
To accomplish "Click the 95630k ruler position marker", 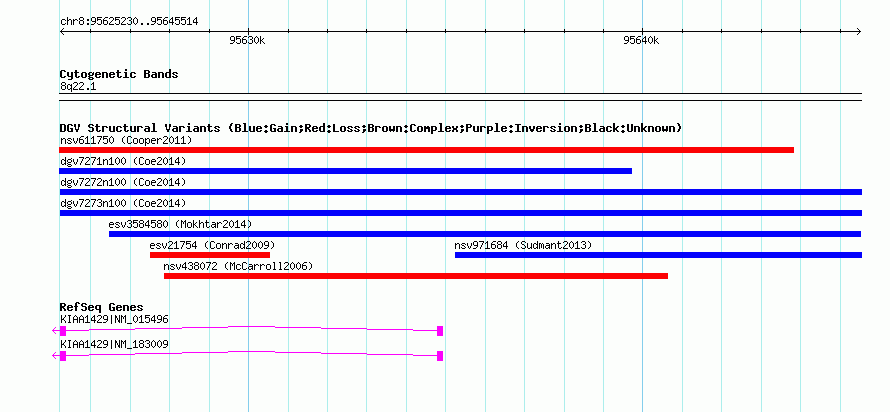I will [x=247, y=40].
